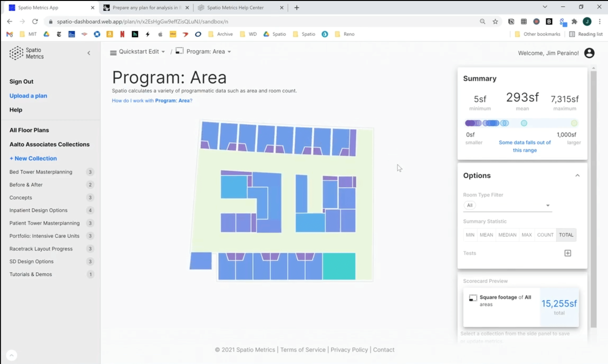Reload the page in the browser
Screen dimensions: 608x364
pyautogui.click(x=35, y=22)
